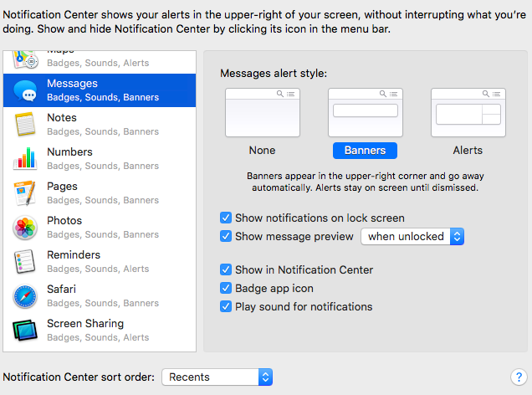Click Screen Sharing subtitle Badges, Sounds, Alerts
The width and height of the screenshot is (532, 395).
point(98,337)
